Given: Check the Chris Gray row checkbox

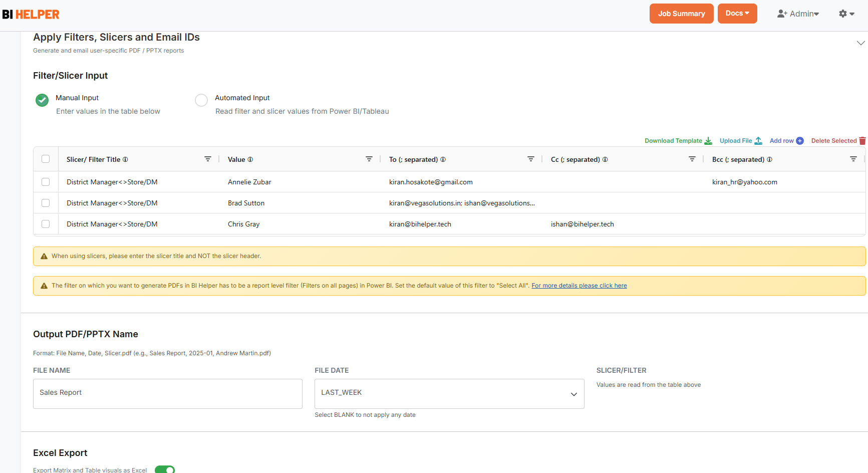Looking at the screenshot, I should pyautogui.click(x=46, y=224).
